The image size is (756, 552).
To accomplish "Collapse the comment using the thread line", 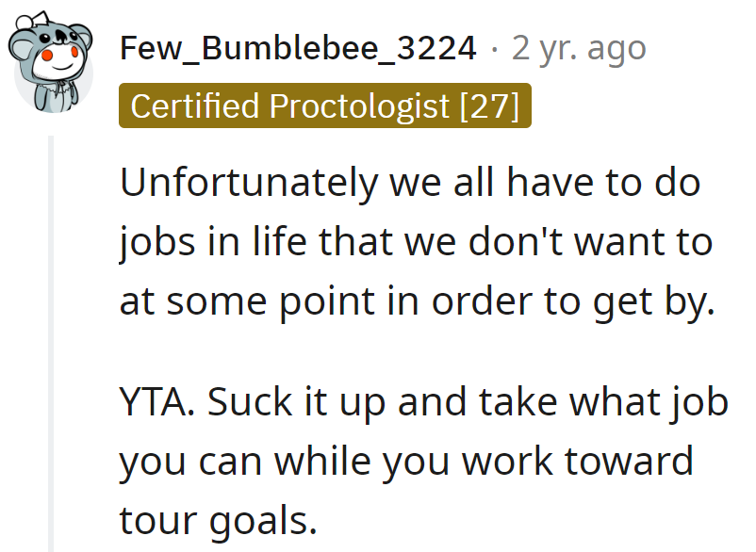I will [51, 339].
